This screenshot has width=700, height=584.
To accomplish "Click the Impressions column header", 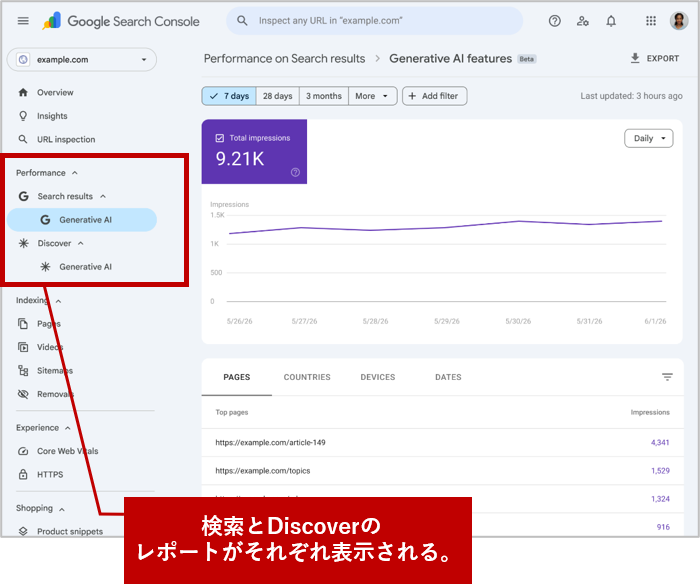I will point(650,412).
